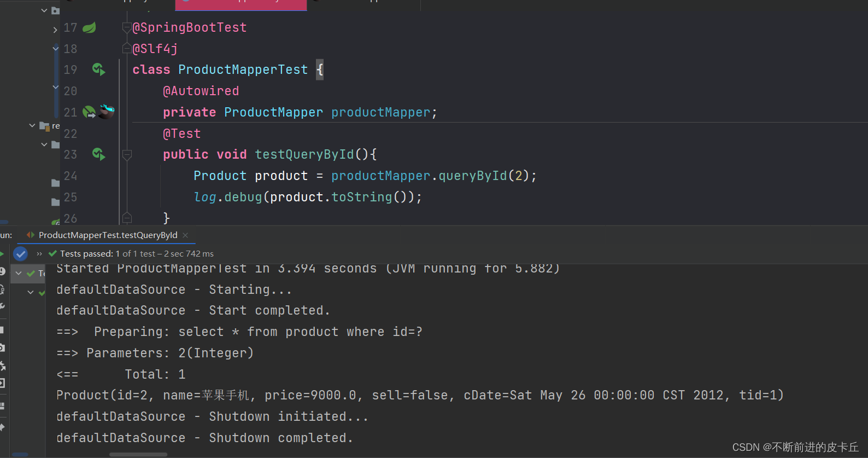Screen dimensions: 868x458
Task: Click the 'defaultDataSource - Start completed.' console line
Action: (x=193, y=310)
